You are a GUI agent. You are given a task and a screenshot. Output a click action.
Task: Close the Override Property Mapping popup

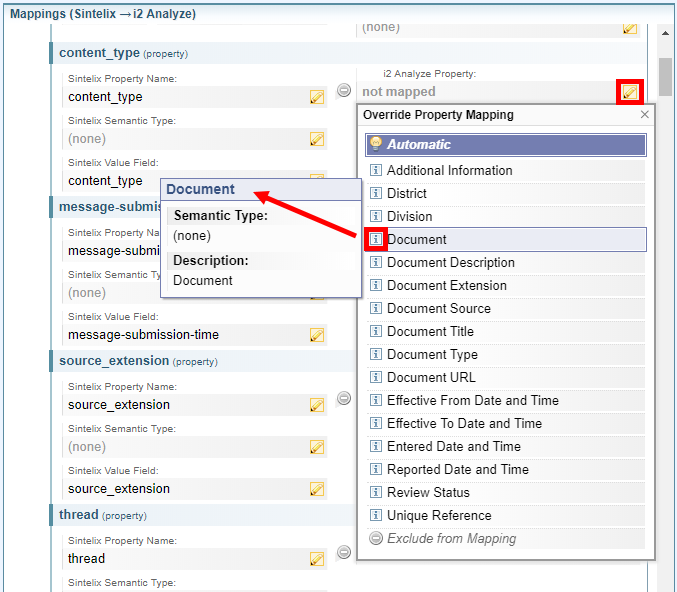point(645,115)
